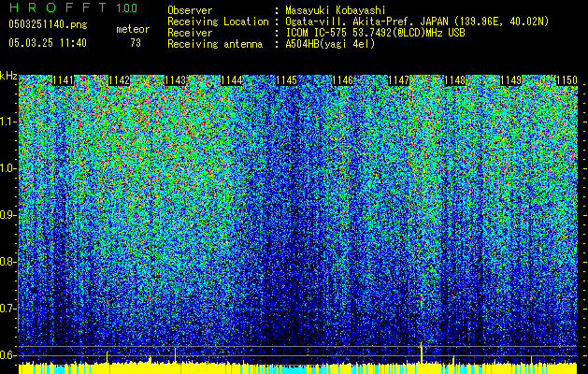Viewport: 588px width, 374px height.
Task: Click the 1.1 frequency axis label
Action: (x=7, y=122)
